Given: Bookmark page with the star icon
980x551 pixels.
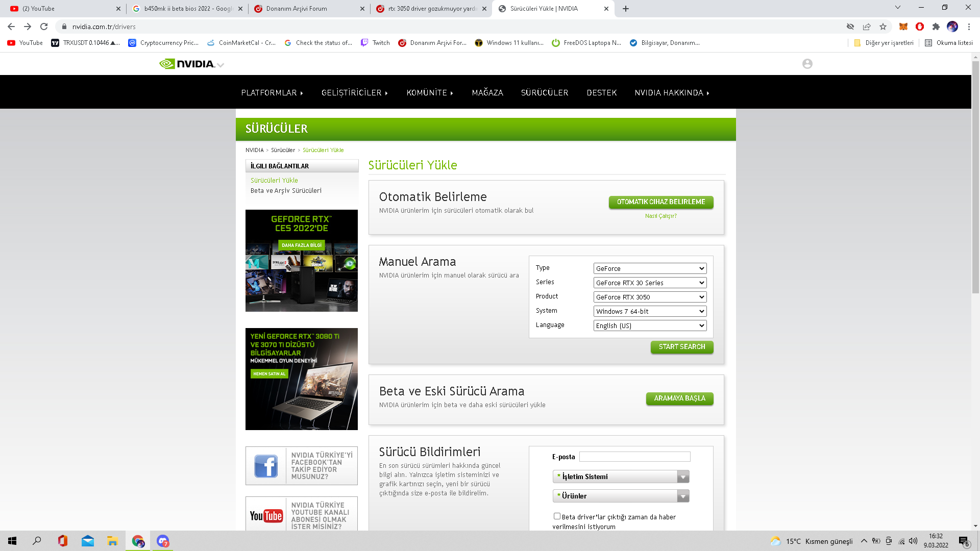Looking at the screenshot, I should coord(883,27).
